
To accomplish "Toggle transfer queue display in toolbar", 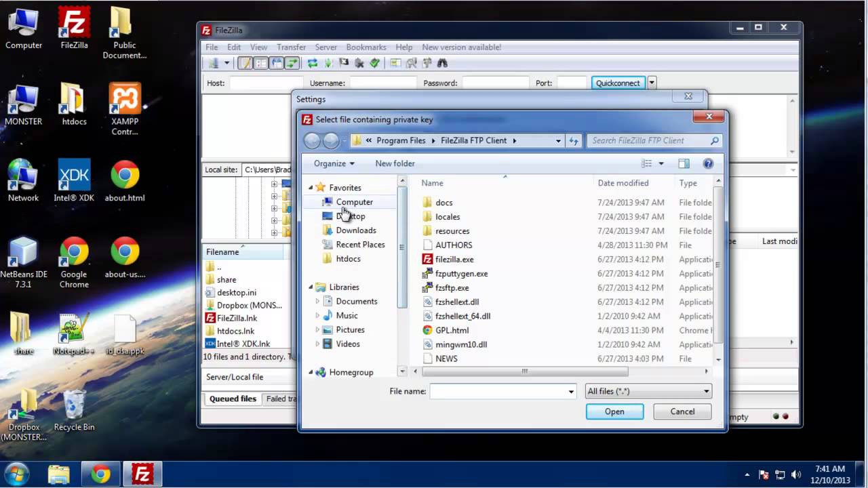I will point(292,63).
